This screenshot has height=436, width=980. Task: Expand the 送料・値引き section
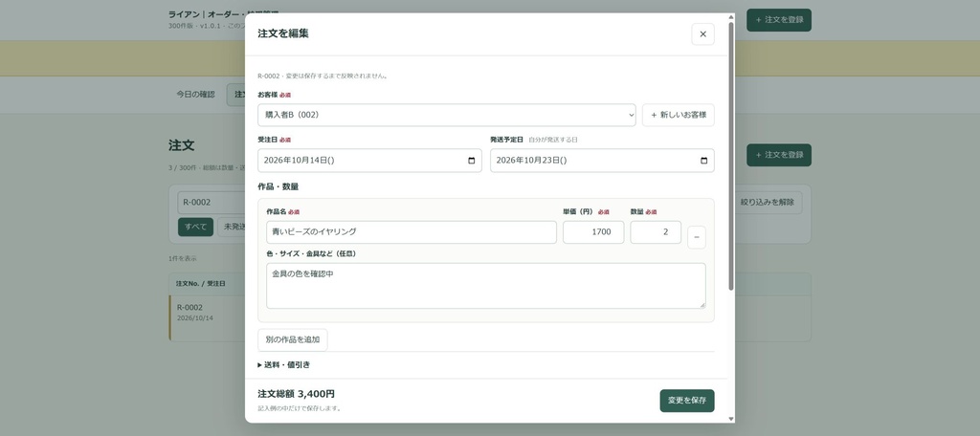click(283, 365)
